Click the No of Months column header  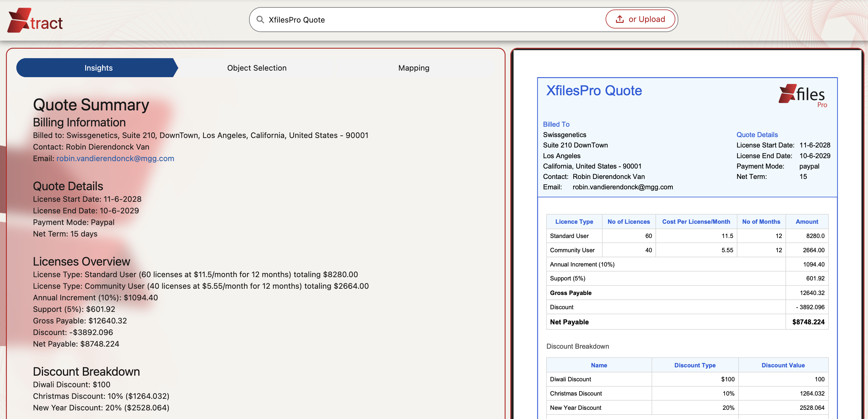point(761,222)
